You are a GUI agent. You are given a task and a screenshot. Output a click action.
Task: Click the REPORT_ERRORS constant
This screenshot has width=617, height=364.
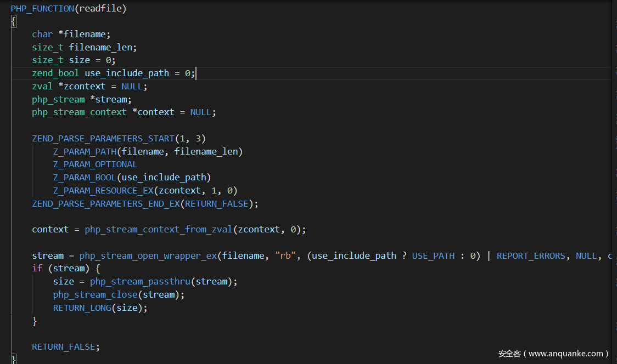[x=531, y=255]
